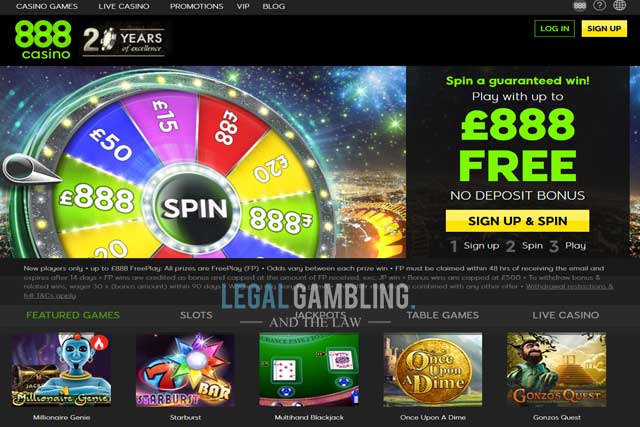The width and height of the screenshot is (640, 427).
Task: Select the Slots games tab
Action: pos(196,315)
